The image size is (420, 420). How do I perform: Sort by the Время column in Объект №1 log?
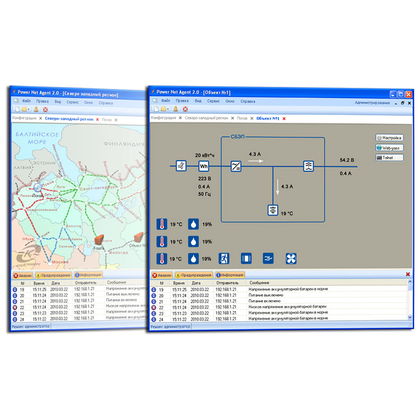click(179, 283)
